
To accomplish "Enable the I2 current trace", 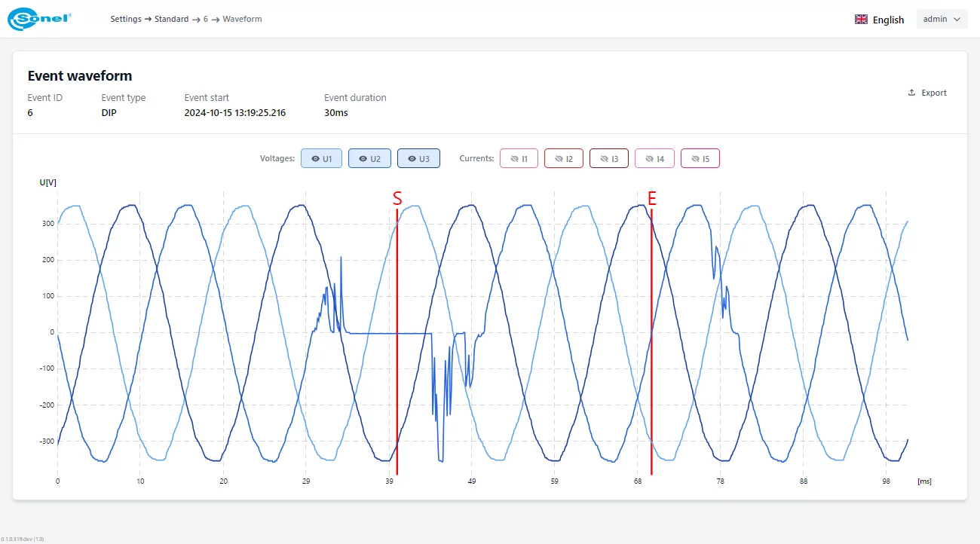I will click(x=564, y=158).
